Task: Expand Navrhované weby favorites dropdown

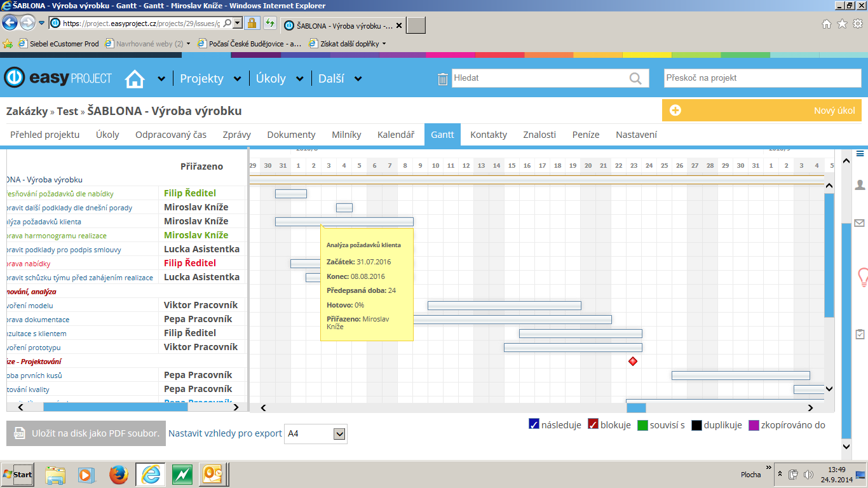Action: (188, 44)
